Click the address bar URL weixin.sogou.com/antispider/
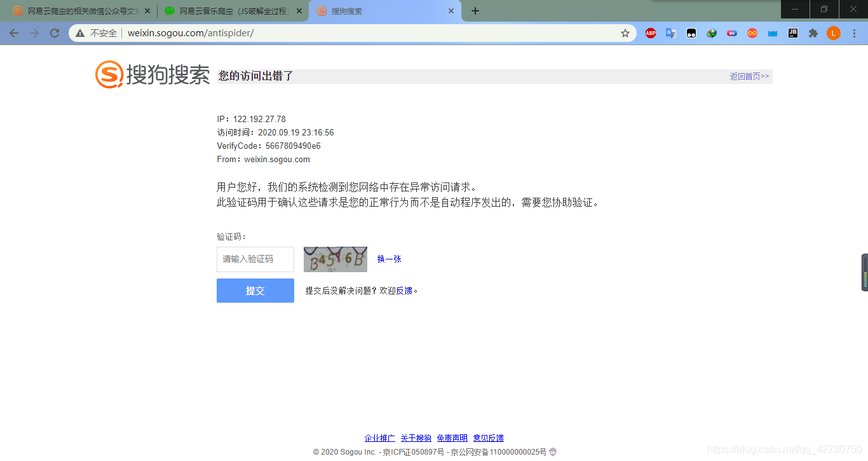The image size is (868, 461). [191, 33]
